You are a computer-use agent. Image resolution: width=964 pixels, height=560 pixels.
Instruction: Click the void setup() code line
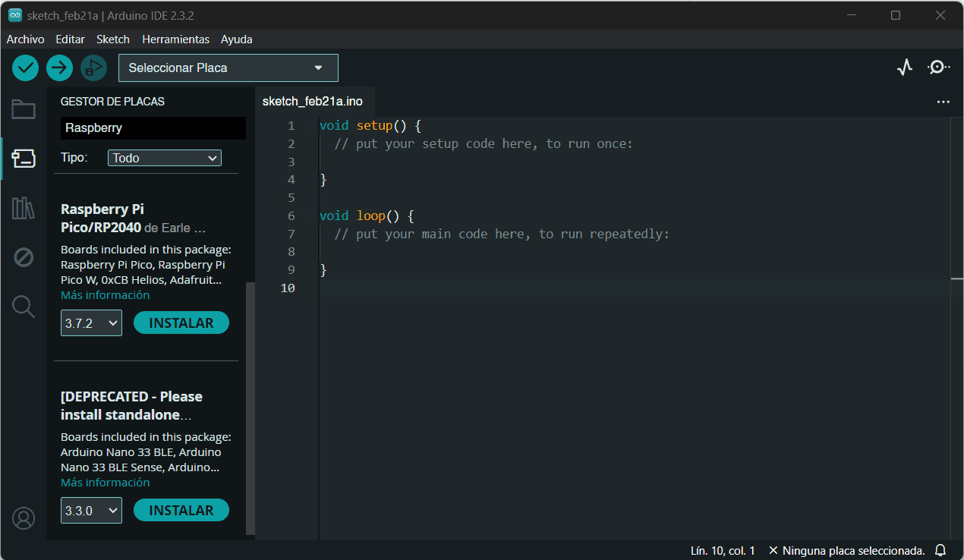370,126
